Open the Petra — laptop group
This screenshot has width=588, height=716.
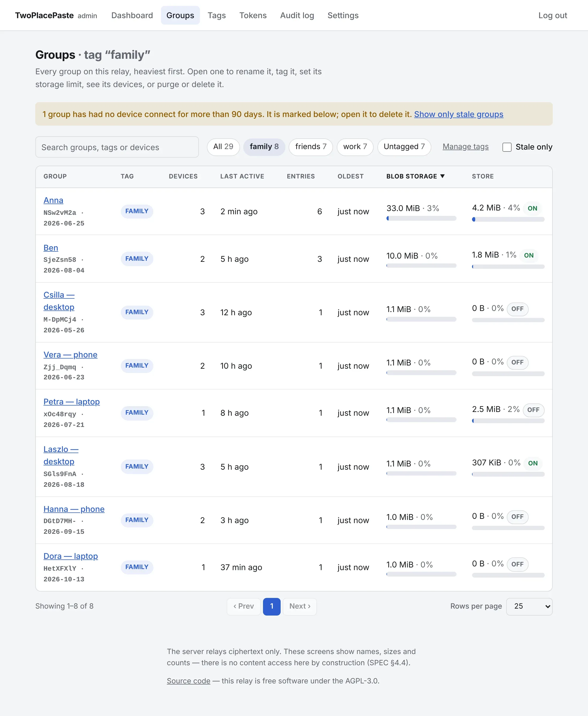(x=71, y=402)
